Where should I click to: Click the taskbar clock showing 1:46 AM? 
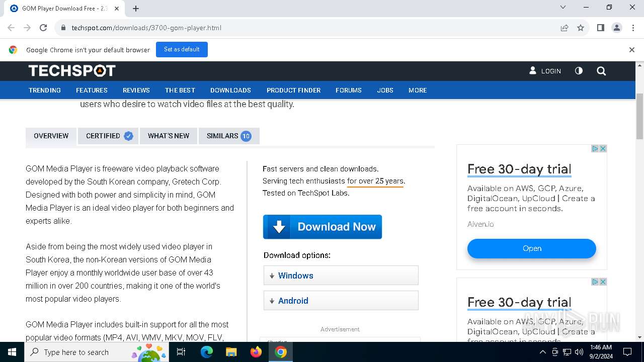point(601,352)
